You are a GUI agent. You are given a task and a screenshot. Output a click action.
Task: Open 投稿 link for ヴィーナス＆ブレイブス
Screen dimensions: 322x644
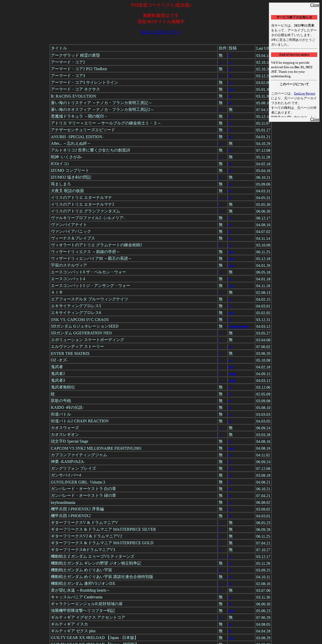230,238
